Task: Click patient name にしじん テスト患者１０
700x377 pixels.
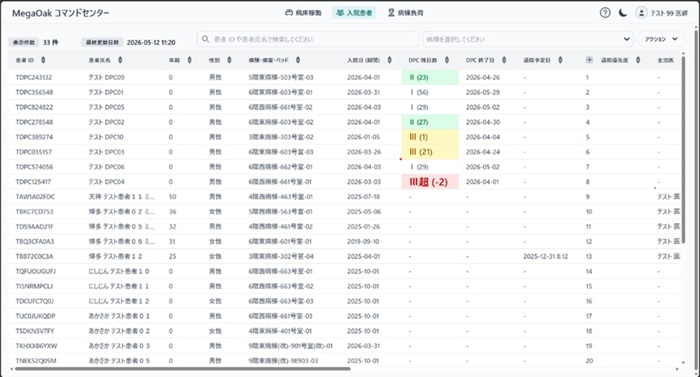Action: click(119, 271)
